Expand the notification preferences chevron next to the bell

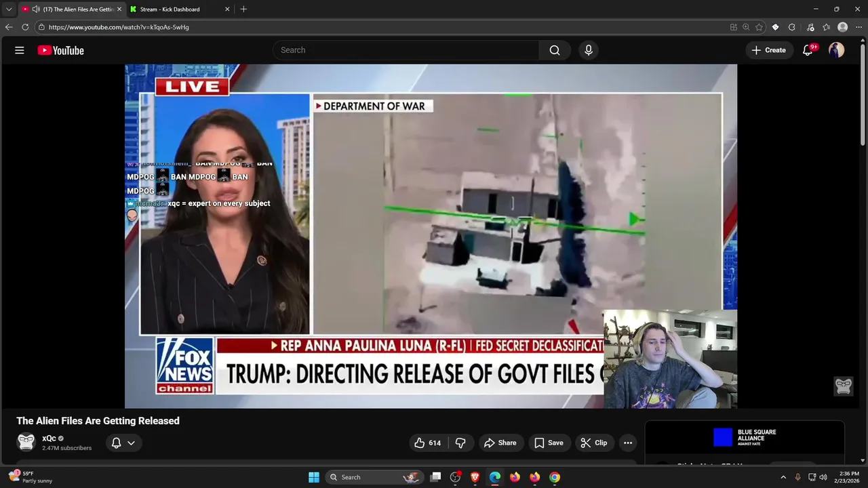point(131,443)
